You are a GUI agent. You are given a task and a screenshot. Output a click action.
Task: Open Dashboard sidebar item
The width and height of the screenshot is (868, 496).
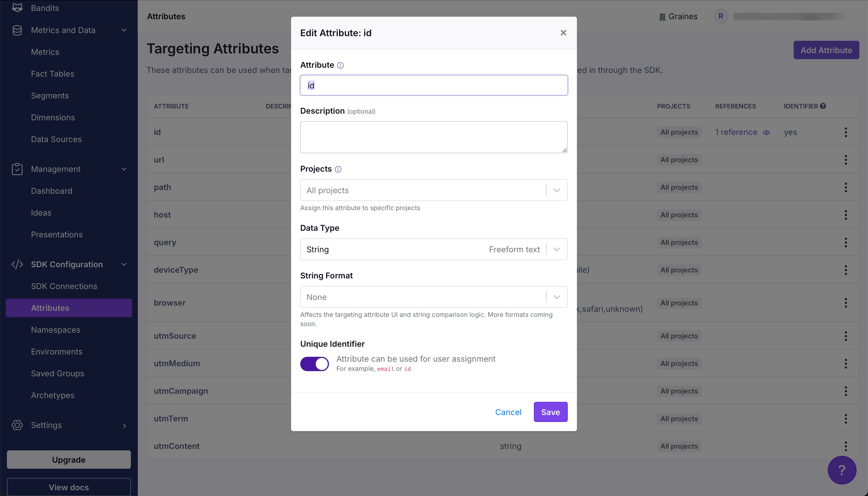[51, 191]
